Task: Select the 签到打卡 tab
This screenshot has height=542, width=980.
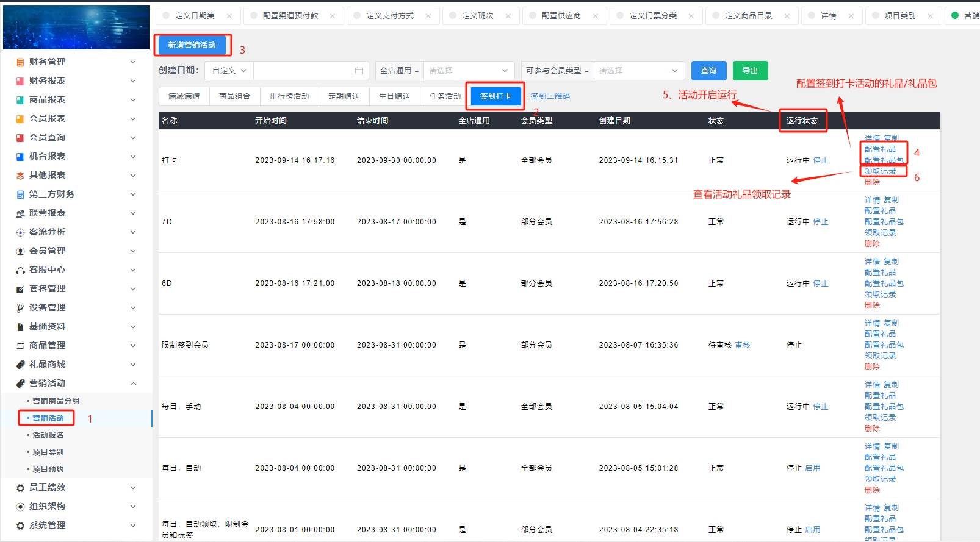Action: pos(495,96)
